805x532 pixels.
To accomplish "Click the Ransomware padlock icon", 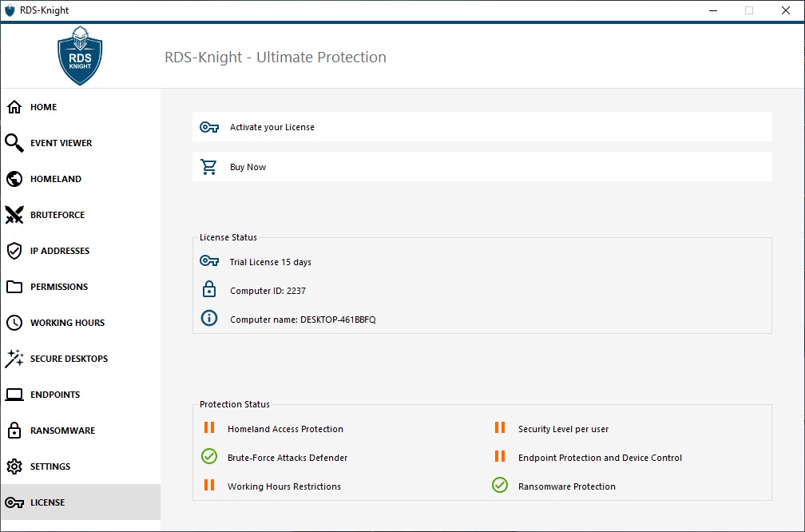I will click(14, 431).
